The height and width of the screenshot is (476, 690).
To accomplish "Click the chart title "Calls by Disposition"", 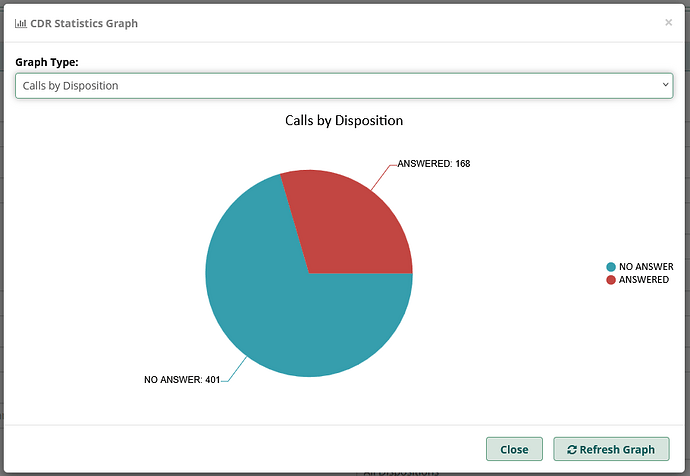I will click(344, 121).
